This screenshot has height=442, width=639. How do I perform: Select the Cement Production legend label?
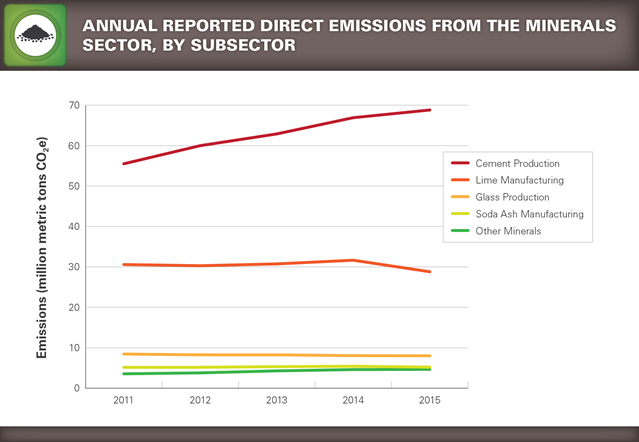[x=517, y=163]
